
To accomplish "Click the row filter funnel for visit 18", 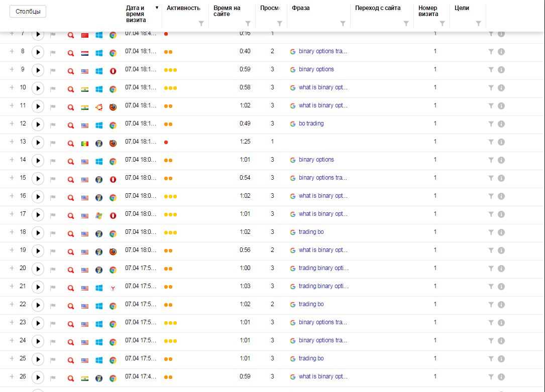I will coord(491,232).
